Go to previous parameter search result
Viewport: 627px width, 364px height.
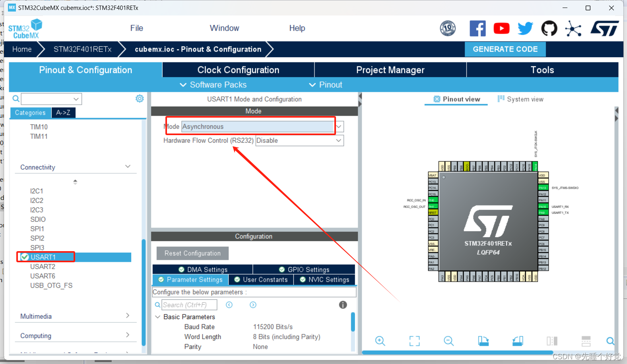point(229,305)
